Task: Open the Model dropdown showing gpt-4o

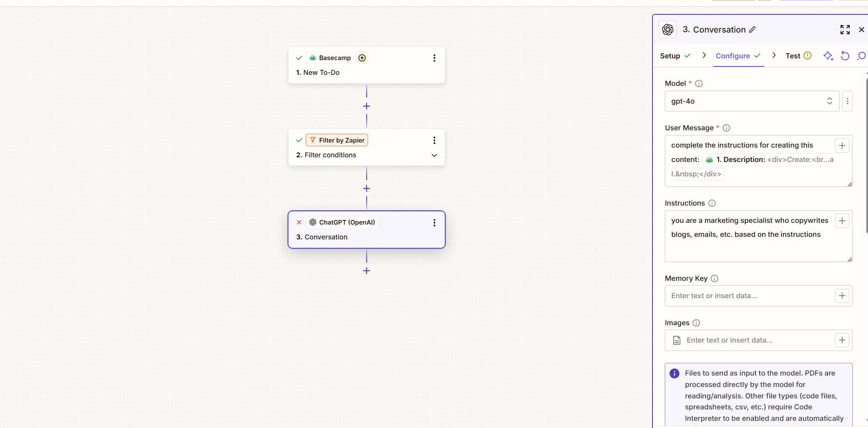Action: 752,101
